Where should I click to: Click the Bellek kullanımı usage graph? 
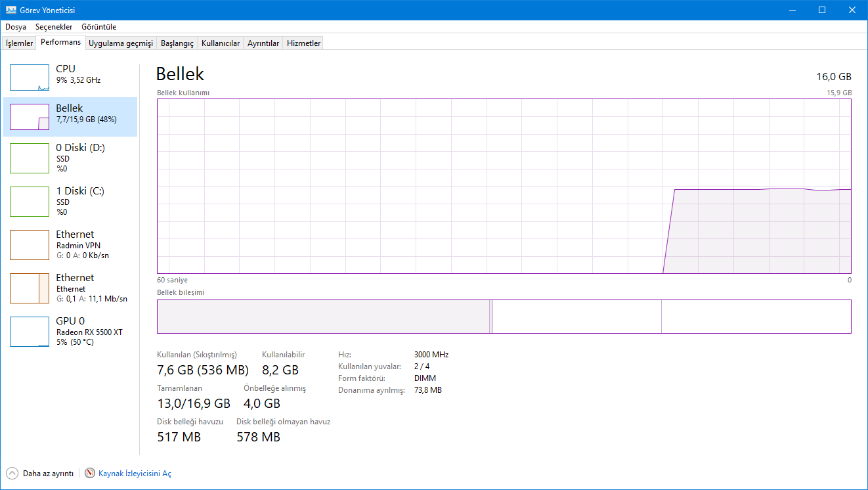[504, 186]
